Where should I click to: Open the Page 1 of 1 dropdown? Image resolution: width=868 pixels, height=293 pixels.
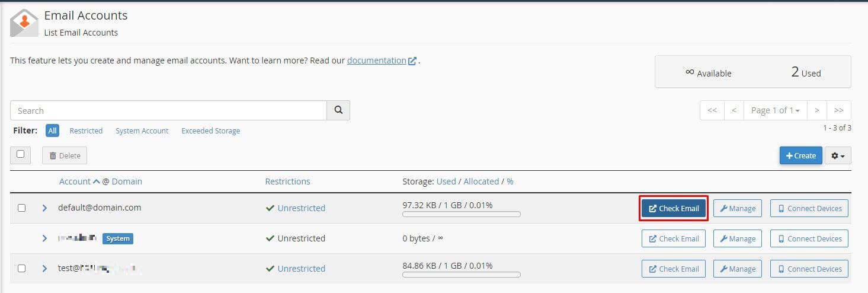[x=775, y=110]
